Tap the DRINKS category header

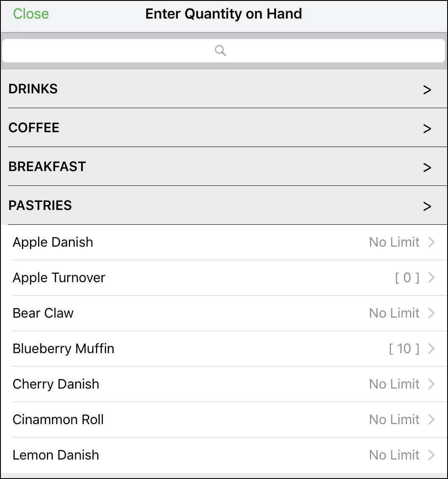point(224,89)
